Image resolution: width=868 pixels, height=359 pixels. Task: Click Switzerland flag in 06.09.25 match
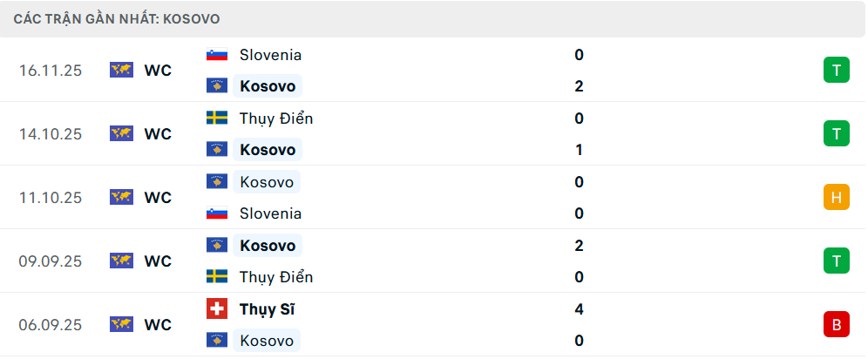(x=216, y=309)
